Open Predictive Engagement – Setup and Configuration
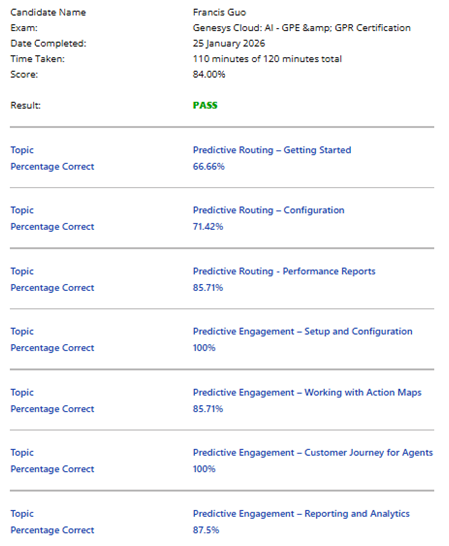This screenshot has width=449, height=546. coord(303,332)
